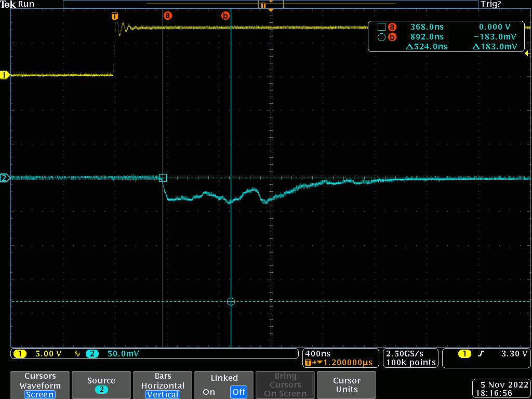This screenshot has height=399, width=532.
Task: Click the channel 2 50.0mV scale badge
Action: (113, 354)
